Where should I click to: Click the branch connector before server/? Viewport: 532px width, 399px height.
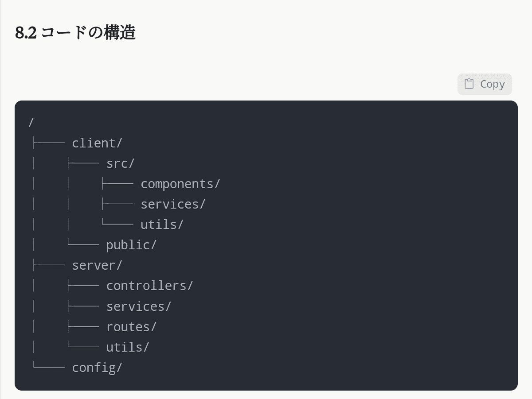[48, 265]
